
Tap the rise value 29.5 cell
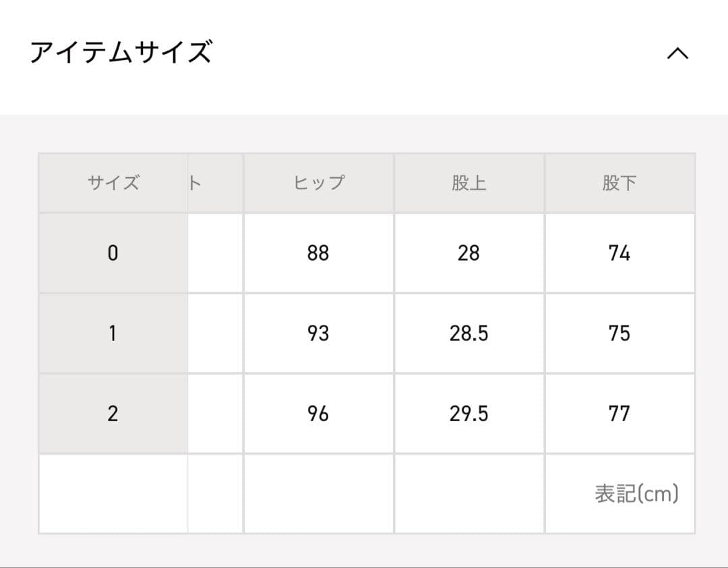click(x=469, y=414)
